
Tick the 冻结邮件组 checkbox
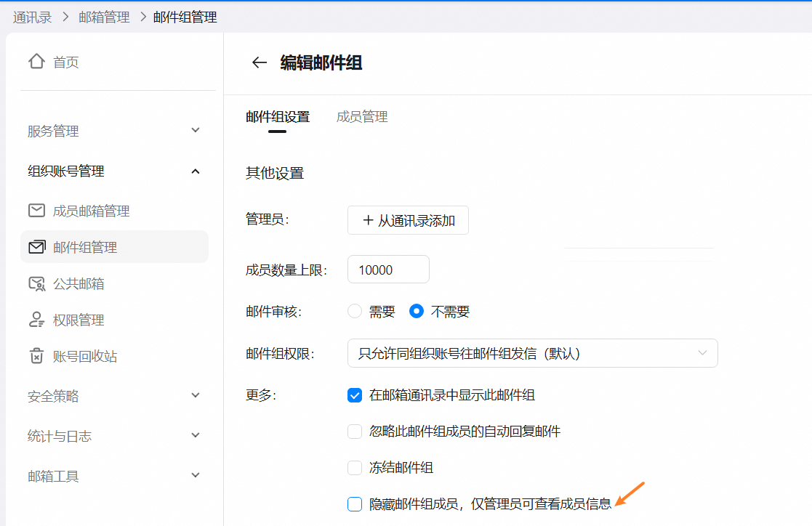click(355, 468)
